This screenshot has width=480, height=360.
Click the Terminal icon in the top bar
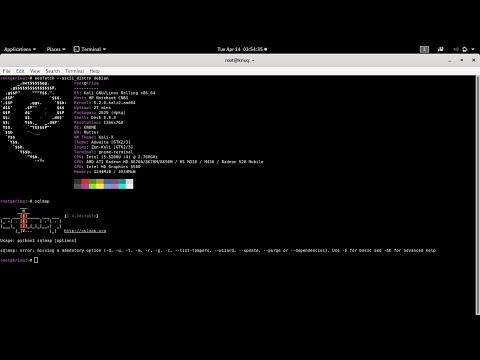pyautogui.click(x=76, y=49)
